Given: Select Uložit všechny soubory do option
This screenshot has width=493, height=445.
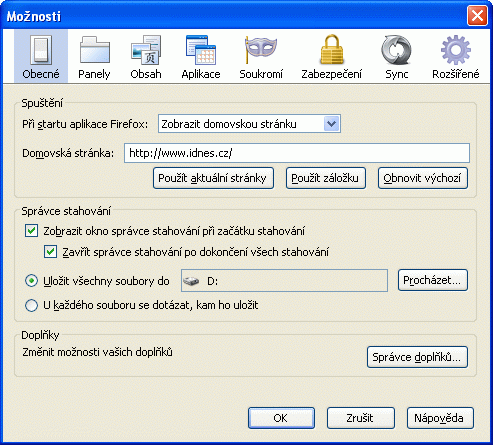Looking at the screenshot, I should coord(31,281).
